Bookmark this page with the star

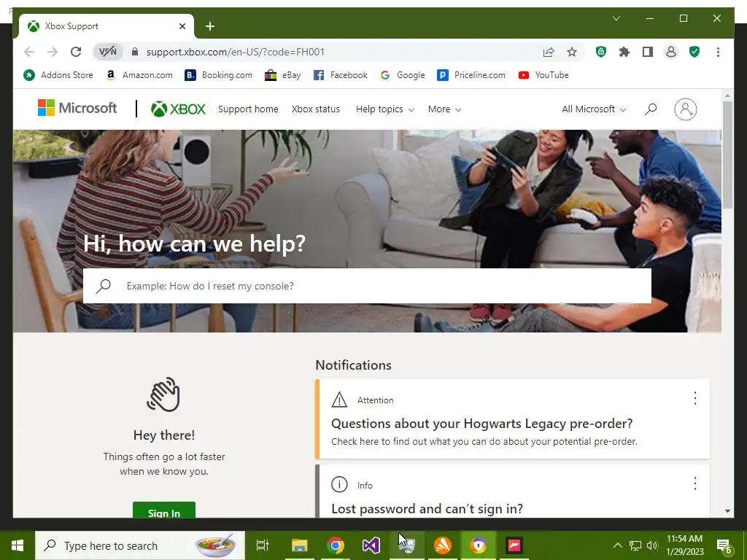[x=572, y=52]
